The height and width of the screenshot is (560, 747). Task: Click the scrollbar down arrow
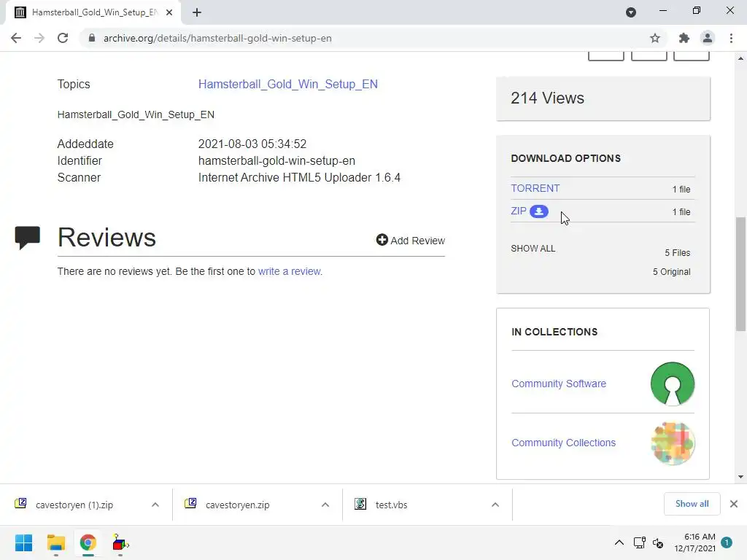click(740, 477)
